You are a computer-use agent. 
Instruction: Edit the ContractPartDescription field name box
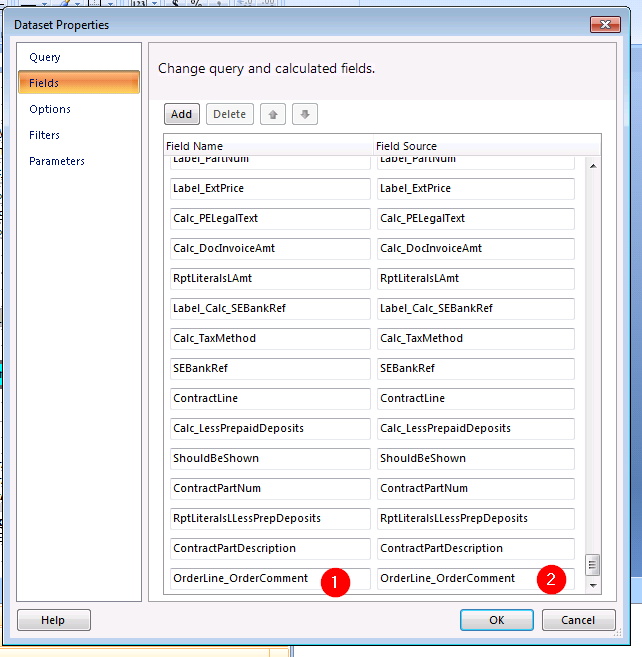[x=270, y=549]
